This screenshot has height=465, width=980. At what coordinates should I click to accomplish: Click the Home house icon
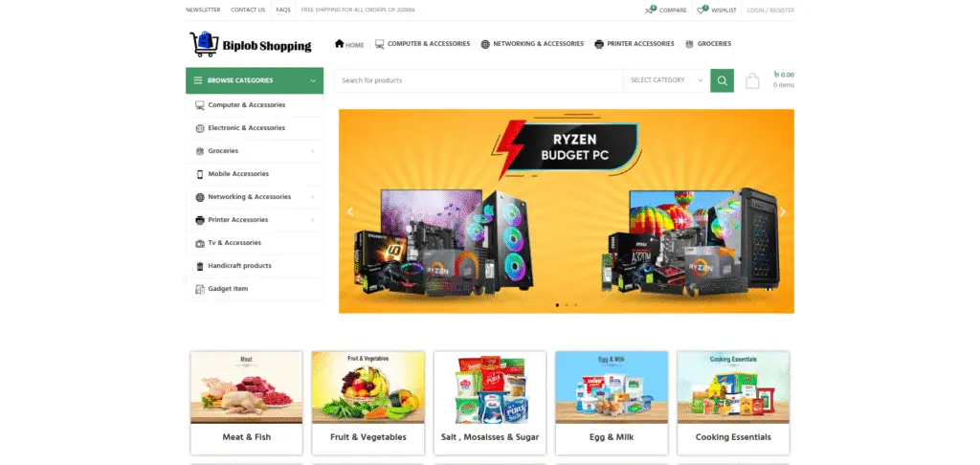[340, 44]
